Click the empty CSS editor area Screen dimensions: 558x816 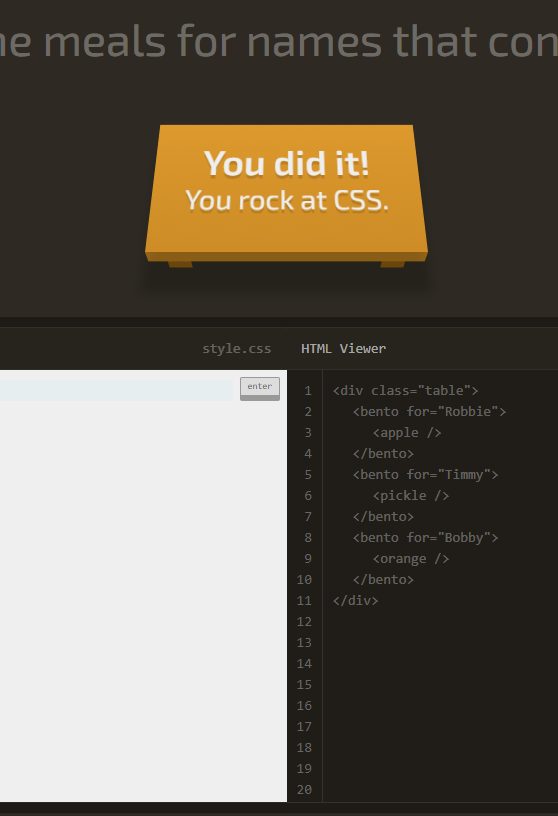[x=143, y=601]
